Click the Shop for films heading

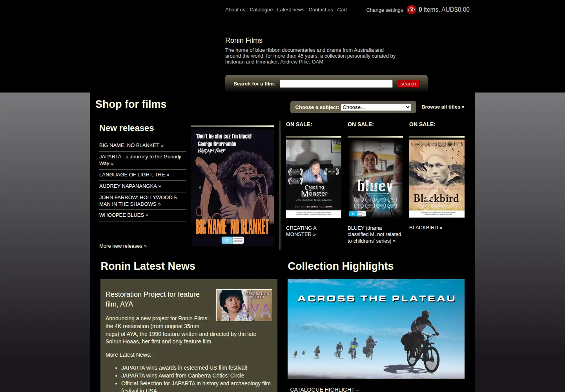[131, 104]
